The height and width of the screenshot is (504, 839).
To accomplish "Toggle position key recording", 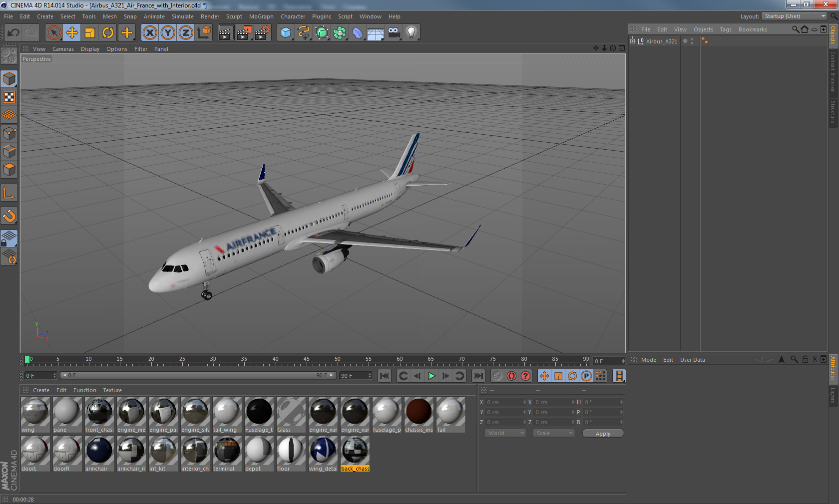I will point(544,376).
